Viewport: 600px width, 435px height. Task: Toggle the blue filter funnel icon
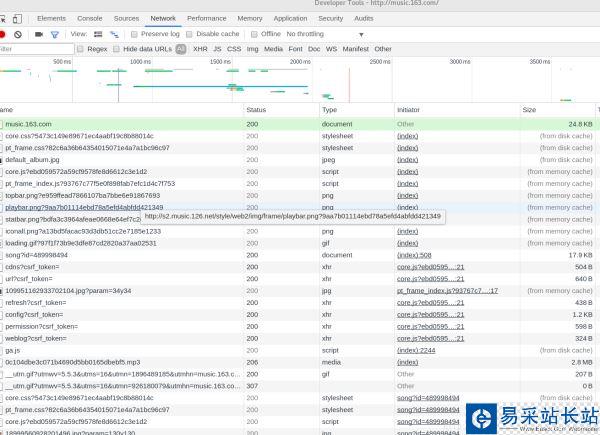pyautogui.click(x=55, y=35)
